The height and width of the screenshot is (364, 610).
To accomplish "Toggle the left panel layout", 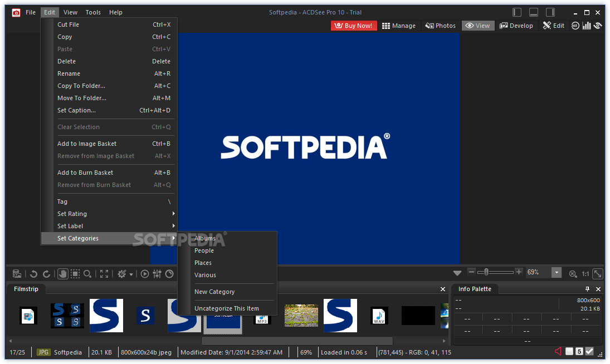I will tap(516, 12).
